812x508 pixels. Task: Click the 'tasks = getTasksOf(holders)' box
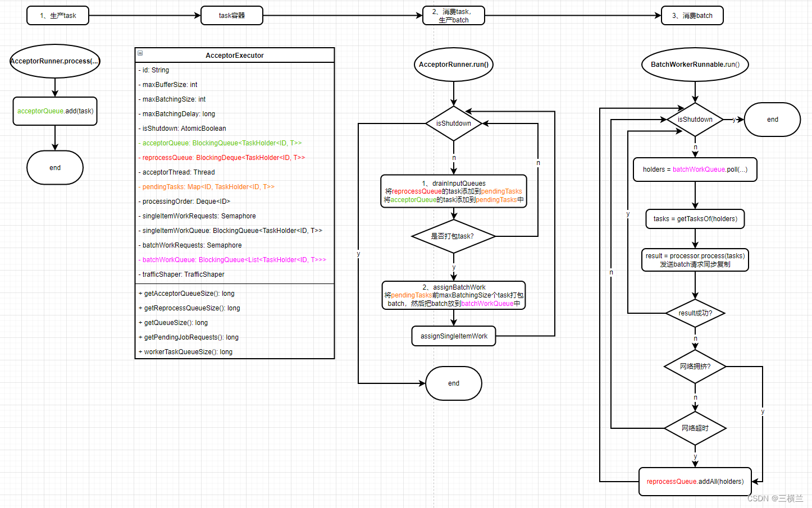[695, 219]
